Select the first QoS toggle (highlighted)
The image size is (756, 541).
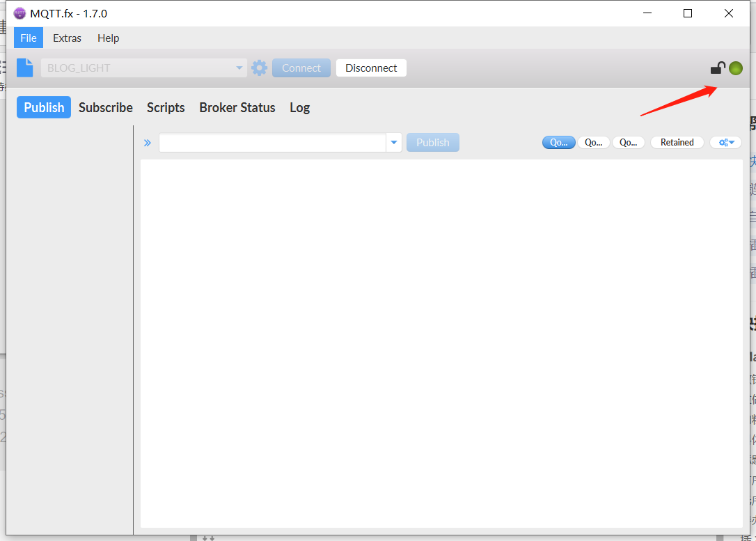[x=559, y=142]
